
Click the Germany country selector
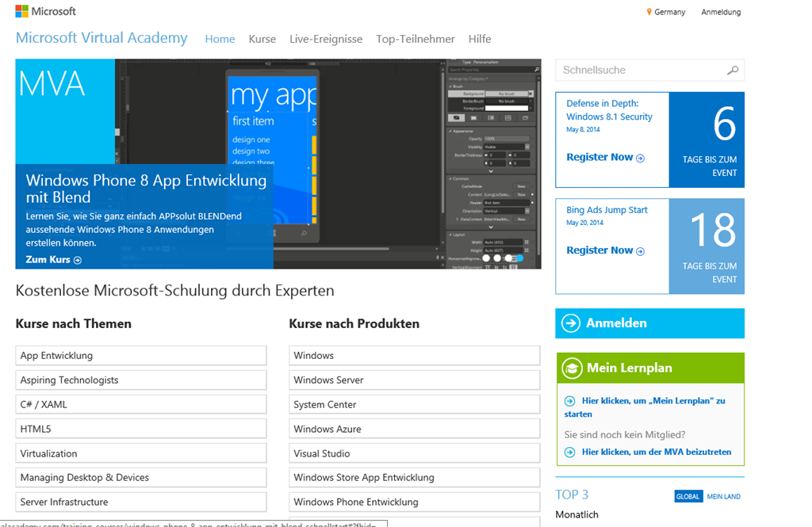point(666,12)
